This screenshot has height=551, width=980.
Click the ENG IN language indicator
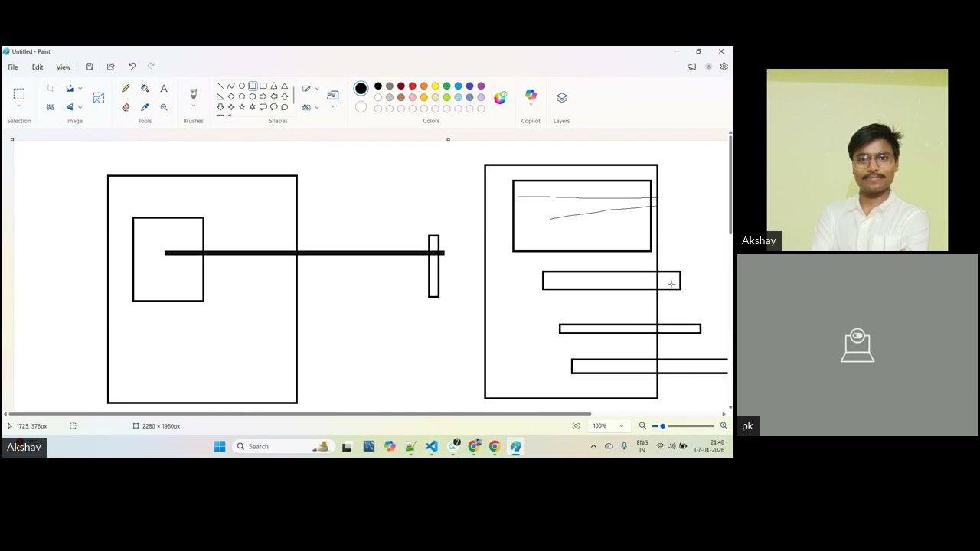pyautogui.click(x=642, y=446)
